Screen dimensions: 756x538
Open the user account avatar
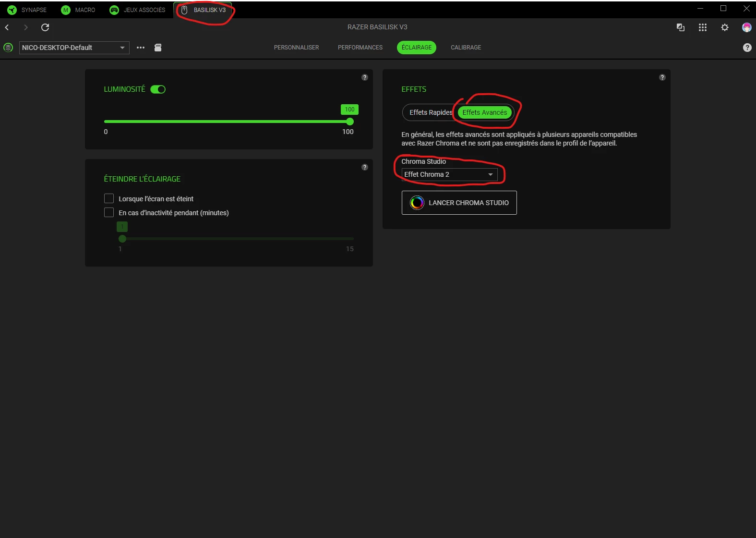747,27
